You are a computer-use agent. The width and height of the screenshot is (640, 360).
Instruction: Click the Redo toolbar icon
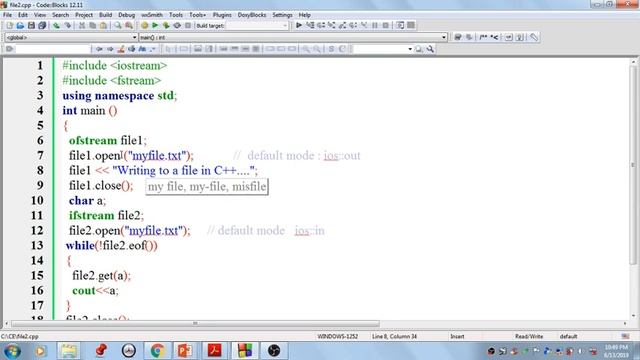tap(67, 25)
